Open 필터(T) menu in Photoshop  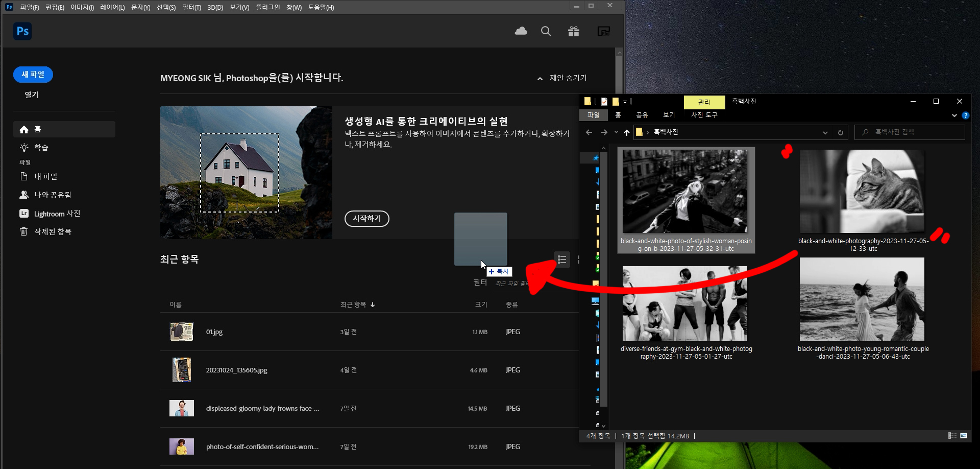click(192, 7)
